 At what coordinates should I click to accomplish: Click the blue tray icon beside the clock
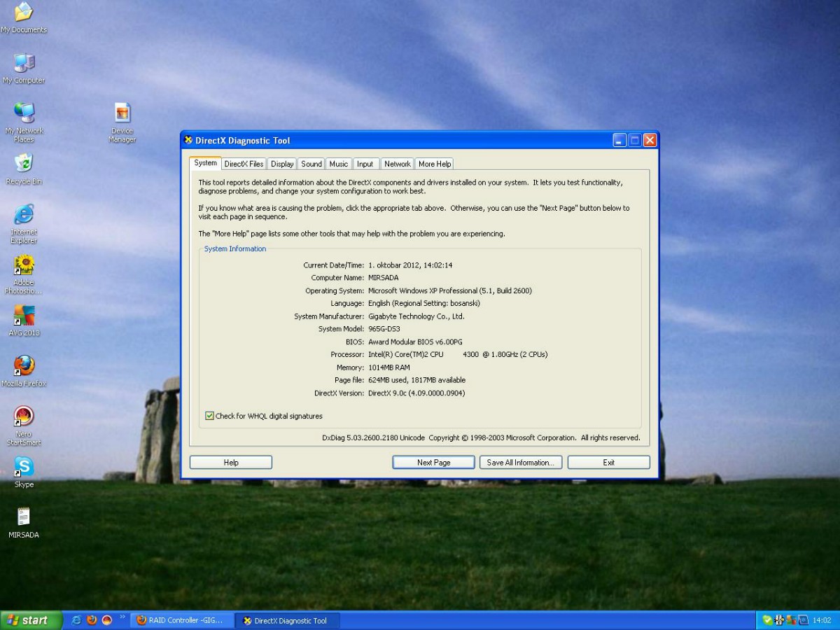click(x=804, y=620)
